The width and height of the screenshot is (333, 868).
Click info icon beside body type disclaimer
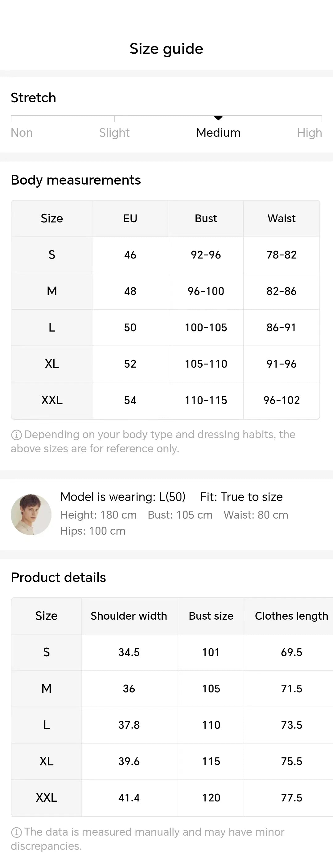pyautogui.click(x=16, y=435)
